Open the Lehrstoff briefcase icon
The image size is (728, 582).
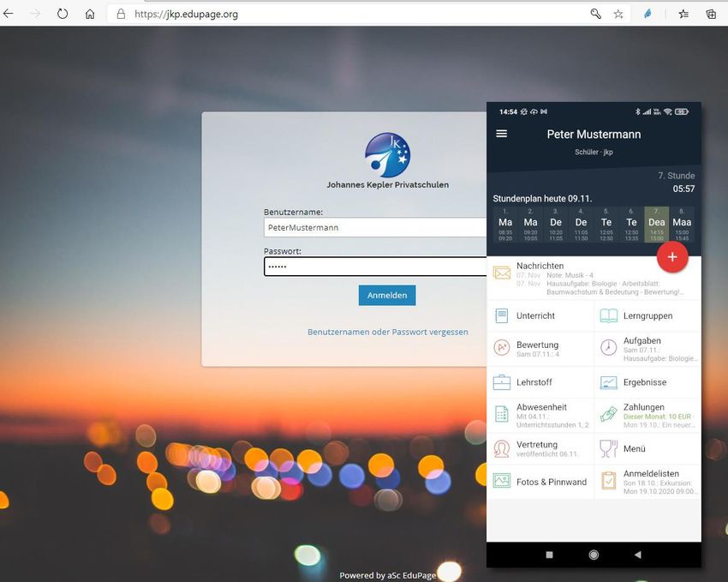(502, 382)
